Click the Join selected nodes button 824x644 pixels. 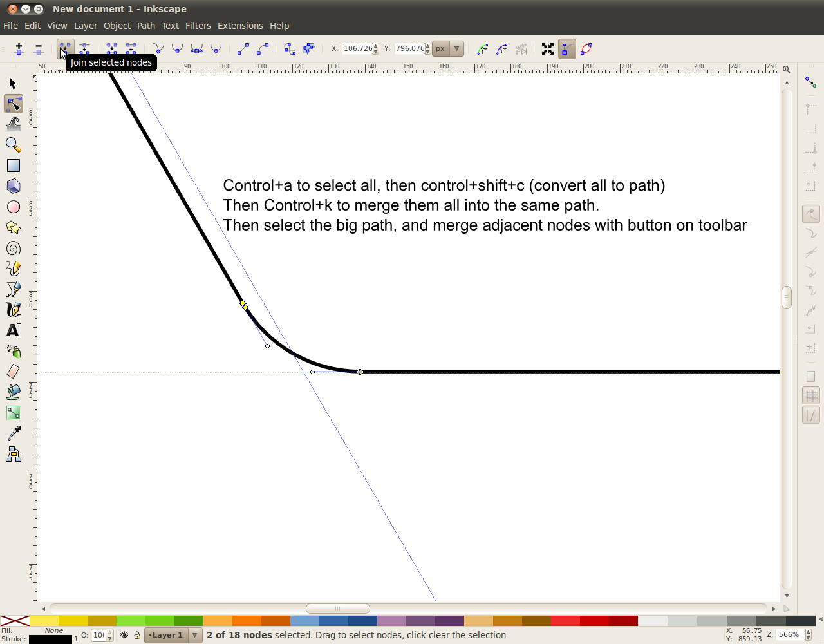click(65, 49)
